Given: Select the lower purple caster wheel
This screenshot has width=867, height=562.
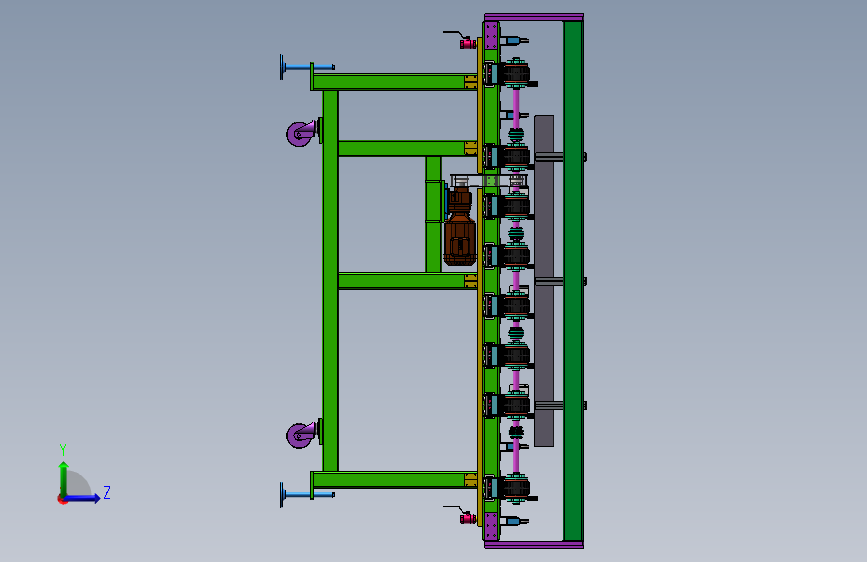Looking at the screenshot, I should click(299, 435).
